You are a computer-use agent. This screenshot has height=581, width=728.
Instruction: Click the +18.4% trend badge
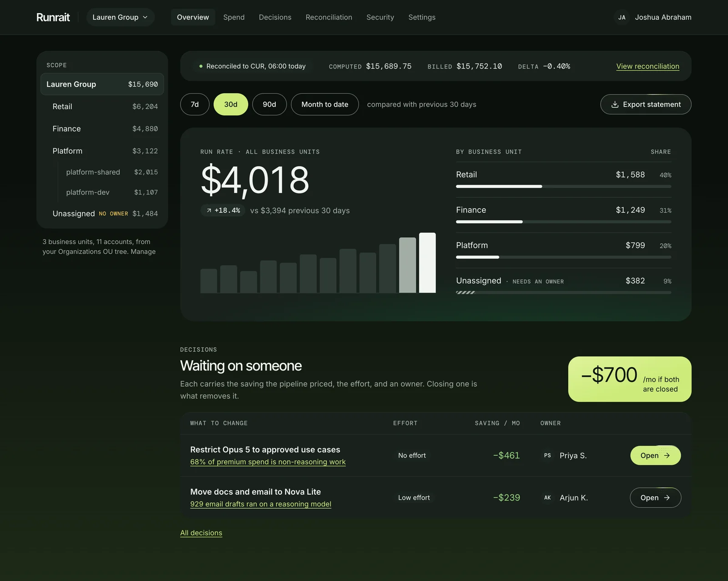(223, 210)
